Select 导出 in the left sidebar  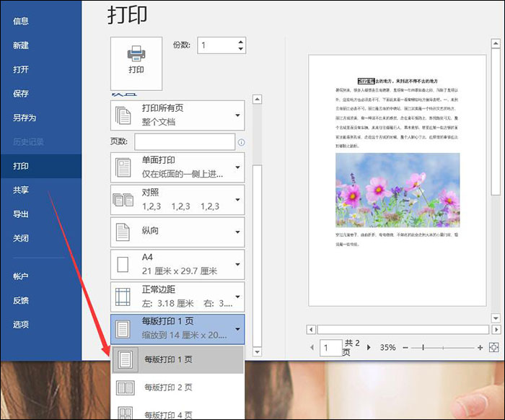(21, 214)
